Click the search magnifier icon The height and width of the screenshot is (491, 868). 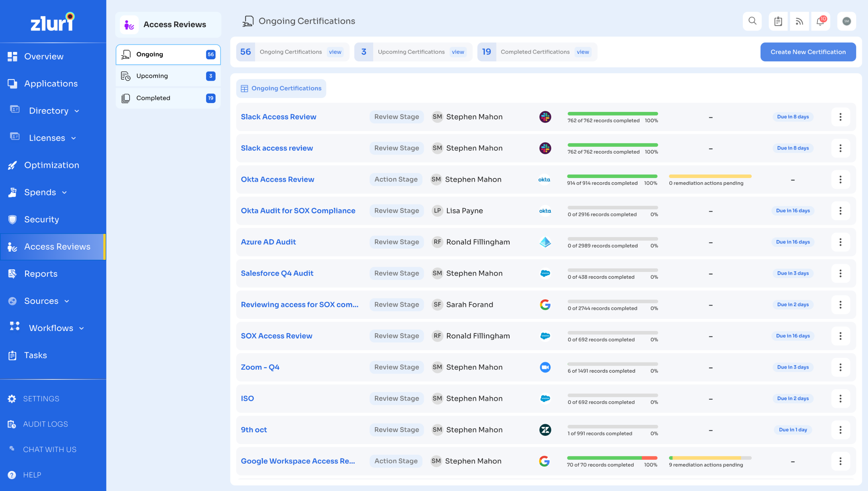pyautogui.click(x=752, y=21)
